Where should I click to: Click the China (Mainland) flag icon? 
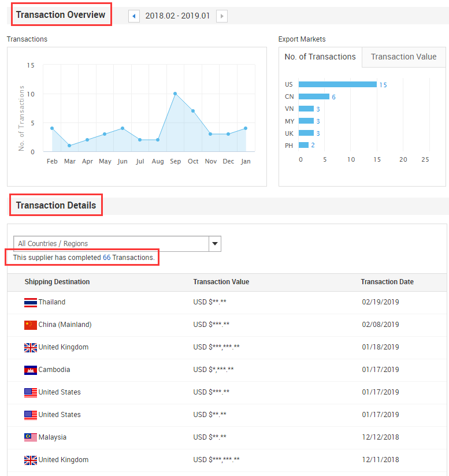(x=31, y=325)
